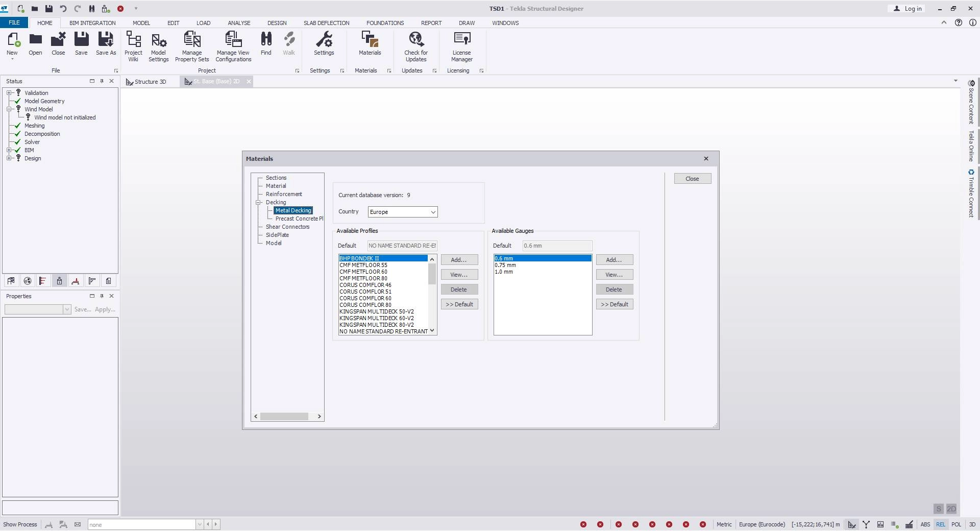
Task: Expand the Validation status node
Action: coord(9,93)
